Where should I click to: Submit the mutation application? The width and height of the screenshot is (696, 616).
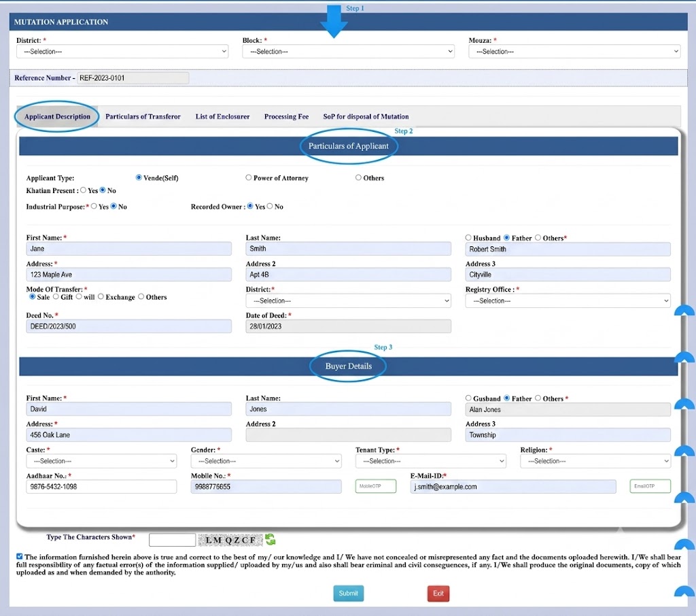[x=349, y=594]
